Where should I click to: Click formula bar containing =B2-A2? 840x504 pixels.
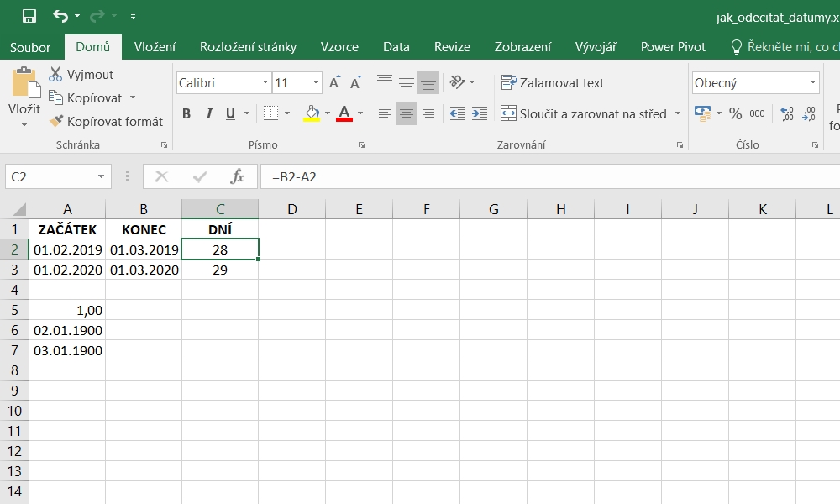[550, 176]
